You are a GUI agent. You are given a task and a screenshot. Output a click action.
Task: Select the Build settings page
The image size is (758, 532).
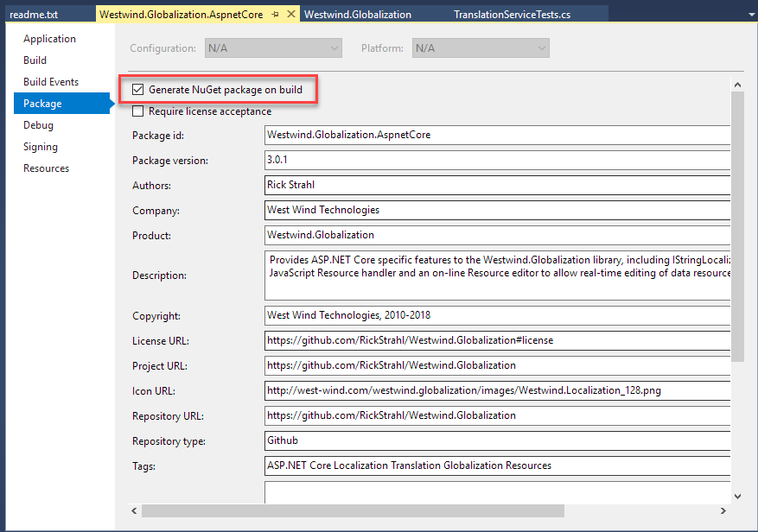pos(35,60)
